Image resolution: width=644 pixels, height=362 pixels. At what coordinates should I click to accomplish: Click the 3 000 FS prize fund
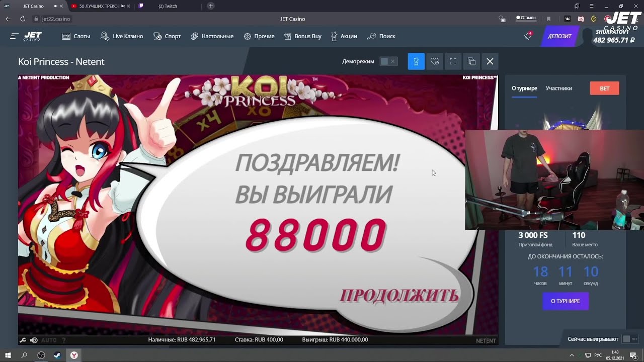(x=533, y=235)
